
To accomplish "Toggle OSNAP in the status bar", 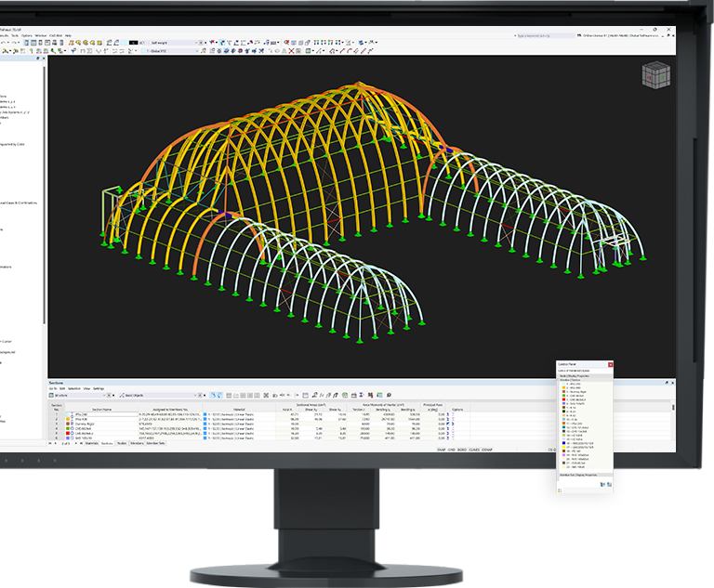I will 487,450.
